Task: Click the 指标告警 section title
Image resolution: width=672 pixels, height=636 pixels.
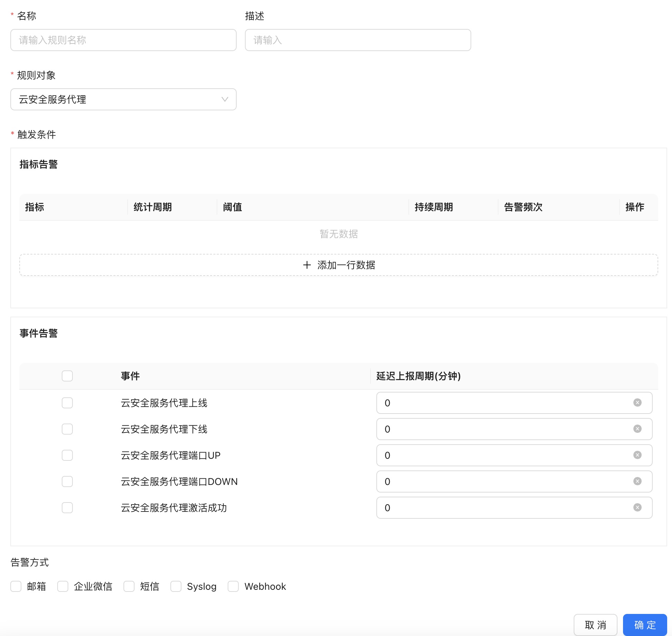Action: pyautogui.click(x=38, y=164)
